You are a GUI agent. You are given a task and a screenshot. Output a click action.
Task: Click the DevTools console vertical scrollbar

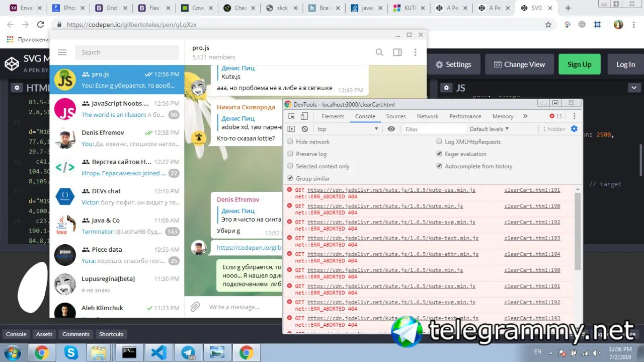(578, 232)
